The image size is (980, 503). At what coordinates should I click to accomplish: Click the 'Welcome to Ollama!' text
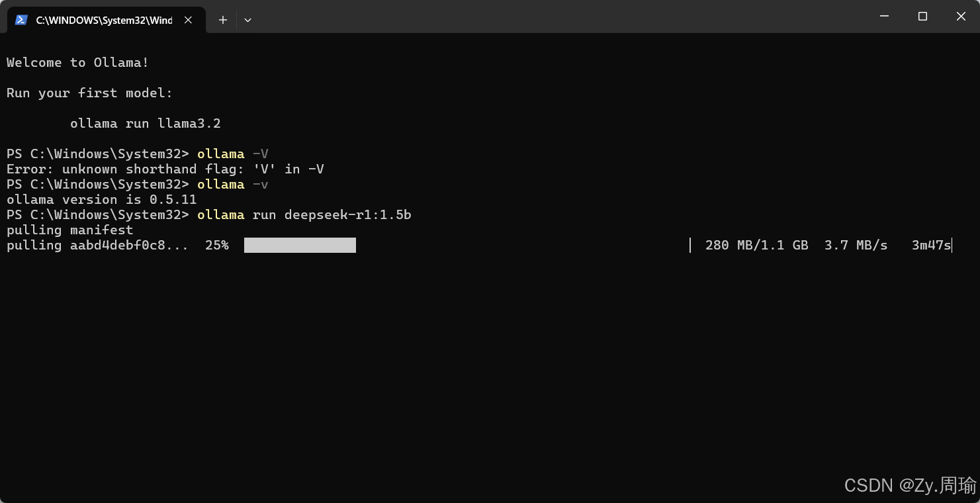[77, 63]
